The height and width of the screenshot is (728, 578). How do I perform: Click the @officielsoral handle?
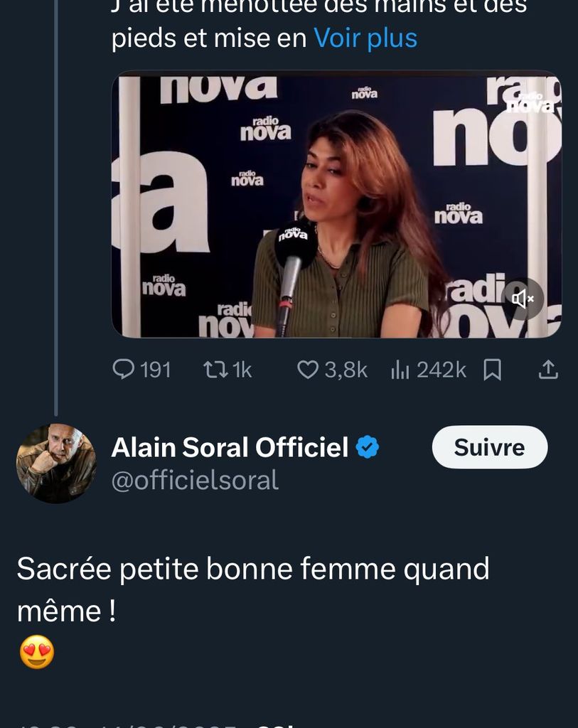click(x=195, y=481)
